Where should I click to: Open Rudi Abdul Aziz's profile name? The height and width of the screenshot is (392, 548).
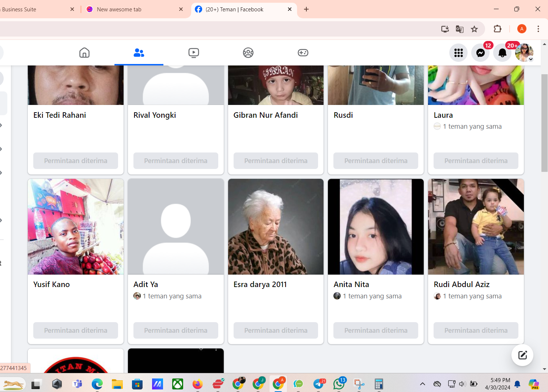pyautogui.click(x=462, y=284)
